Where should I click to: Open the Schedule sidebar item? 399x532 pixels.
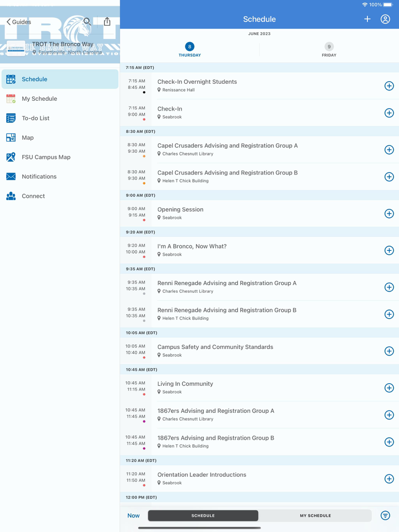click(x=60, y=79)
